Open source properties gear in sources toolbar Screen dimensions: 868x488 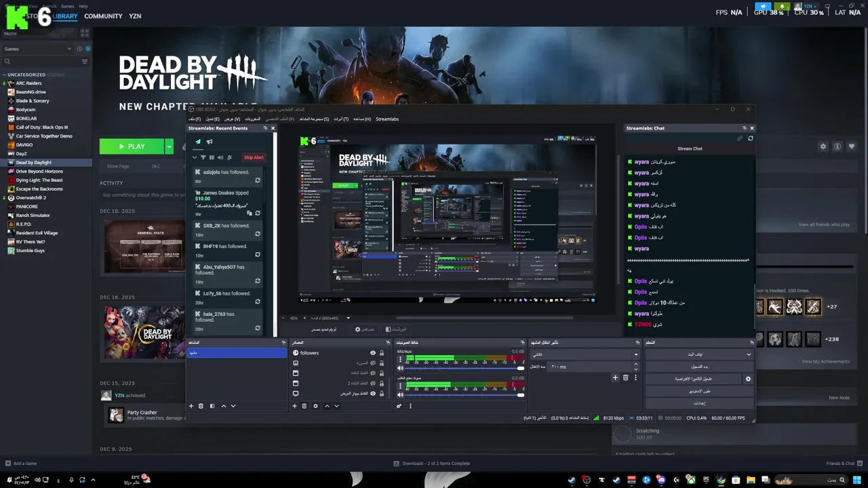[315, 406]
